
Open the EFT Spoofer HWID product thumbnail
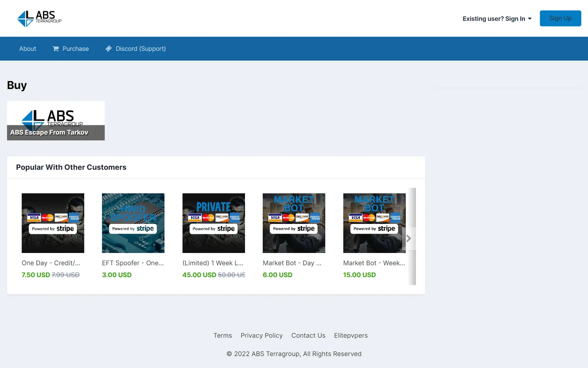coord(133,223)
